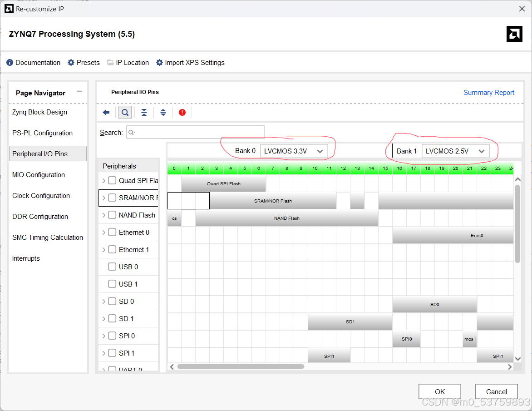Click the NAND Flash pin block
Image resolution: width=532 pixels, height=411 pixels.
(287, 218)
